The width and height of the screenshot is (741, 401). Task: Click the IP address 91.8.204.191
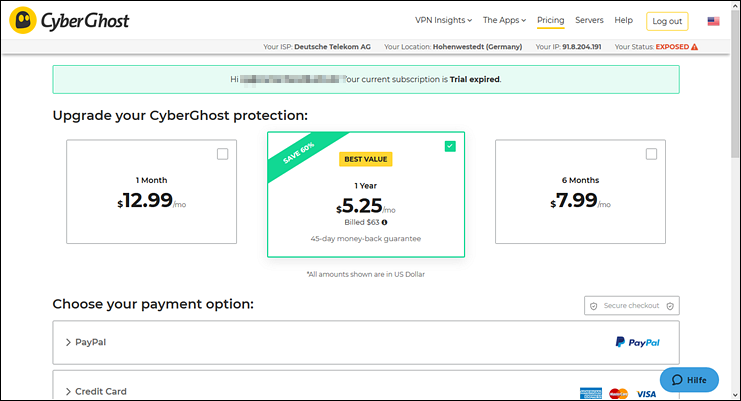point(581,47)
